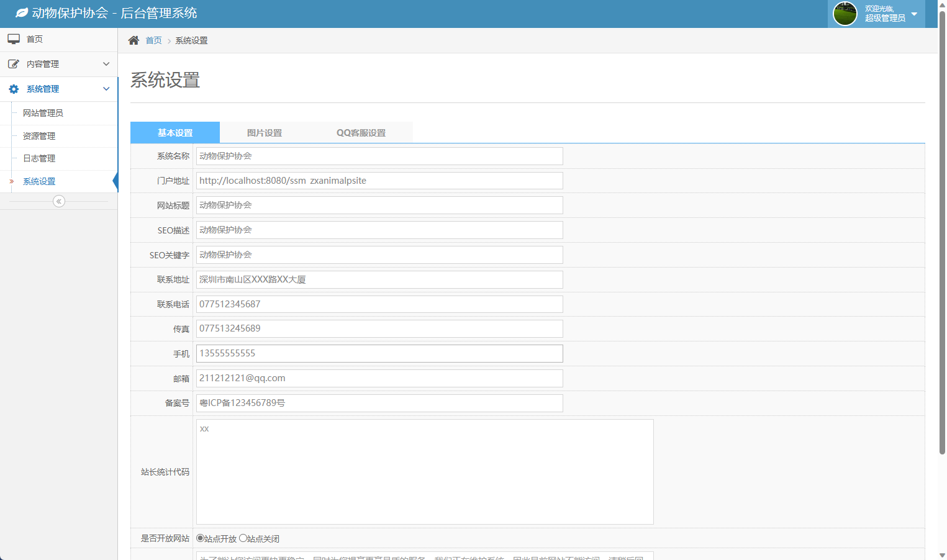Expand the 内容管理 menu chevron
947x560 pixels.
(x=106, y=64)
